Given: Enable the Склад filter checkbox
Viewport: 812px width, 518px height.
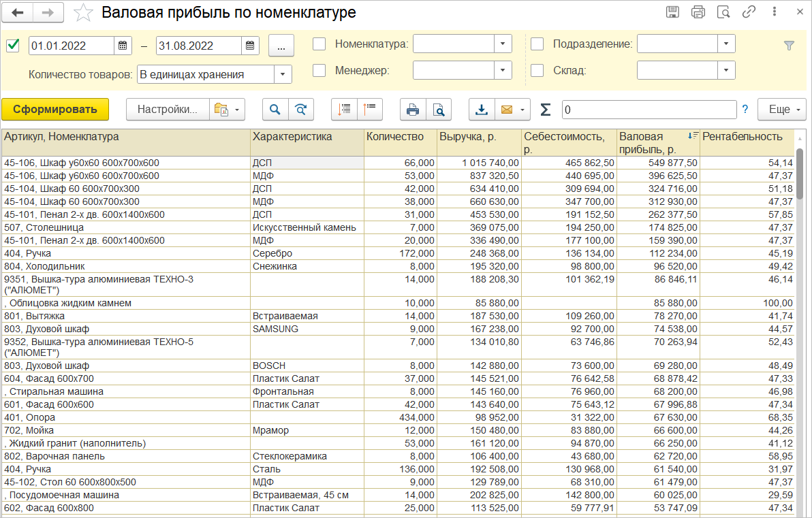Looking at the screenshot, I should click(x=537, y=70).
